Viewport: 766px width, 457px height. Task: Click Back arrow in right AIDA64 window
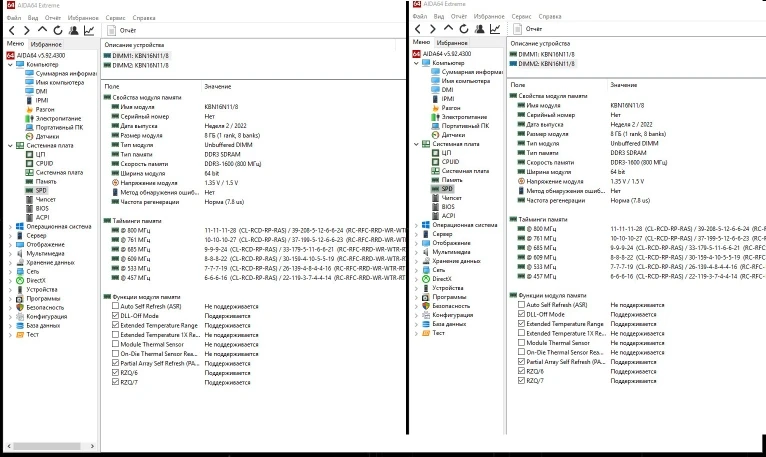click(x=418, y=29)
